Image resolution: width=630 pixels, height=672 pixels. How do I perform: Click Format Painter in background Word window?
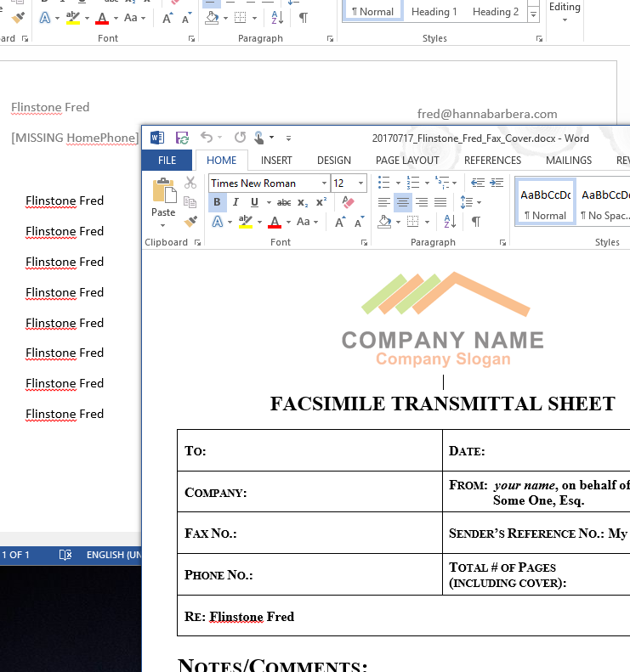click(x=18, y=18)
